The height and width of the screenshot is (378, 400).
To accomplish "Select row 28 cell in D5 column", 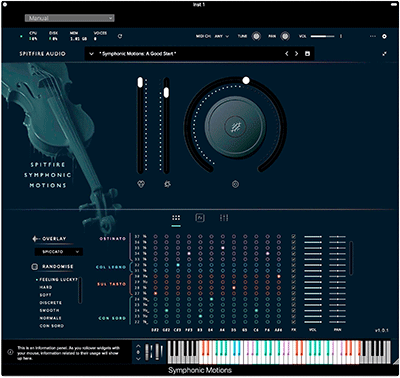I will pos(234,288).
